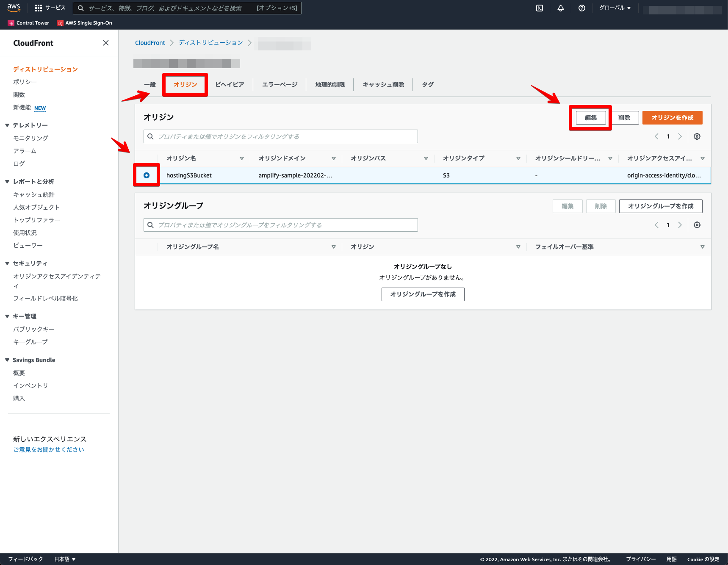Sort by オリジンパス column arrow
Image resolution: width=728 pixels, height=565 pixels.
pos(426,158)
